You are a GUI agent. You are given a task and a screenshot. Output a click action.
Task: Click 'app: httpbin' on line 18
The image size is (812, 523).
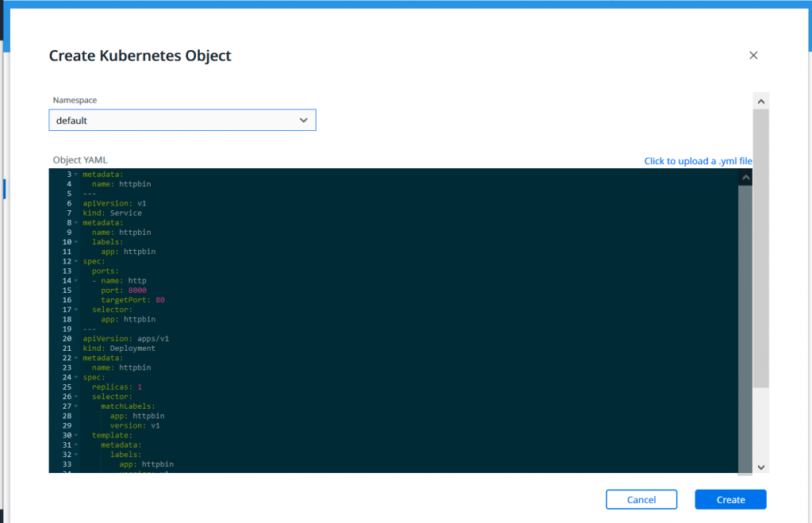click(x=128, y=319)
